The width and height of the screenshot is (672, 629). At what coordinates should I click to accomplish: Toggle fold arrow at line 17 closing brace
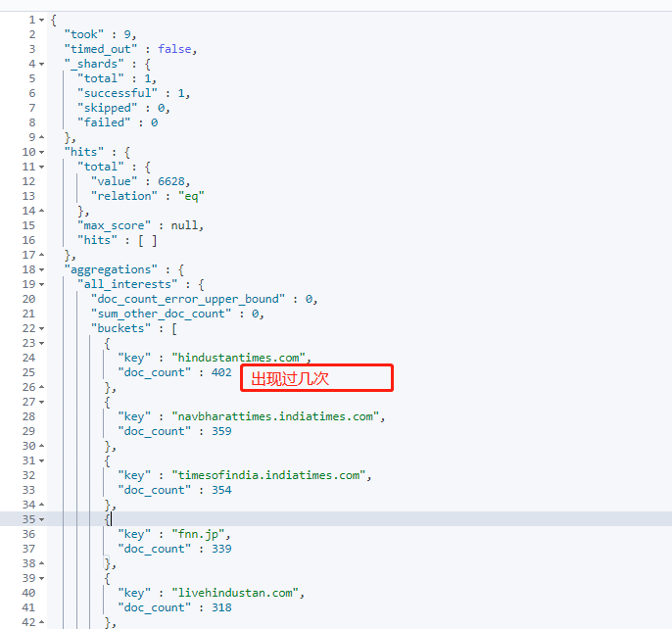click(x=41, y=255)
